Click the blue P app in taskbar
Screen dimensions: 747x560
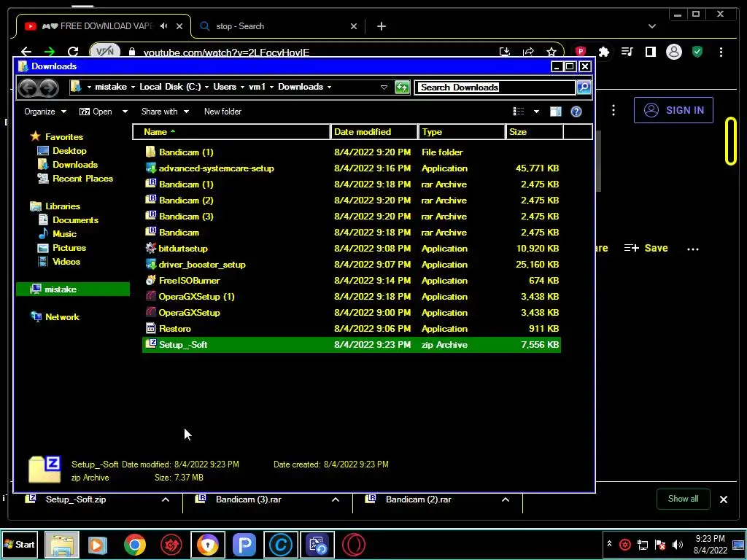244,545
